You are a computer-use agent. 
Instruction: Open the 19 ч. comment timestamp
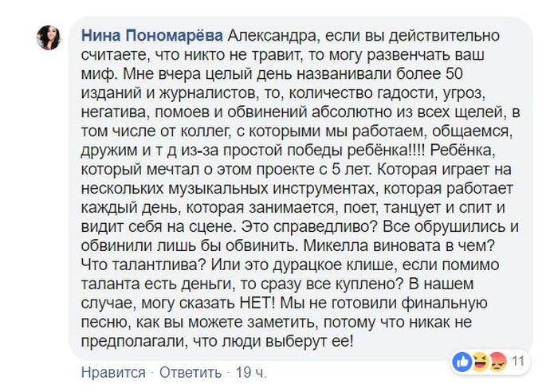[251, 373]
